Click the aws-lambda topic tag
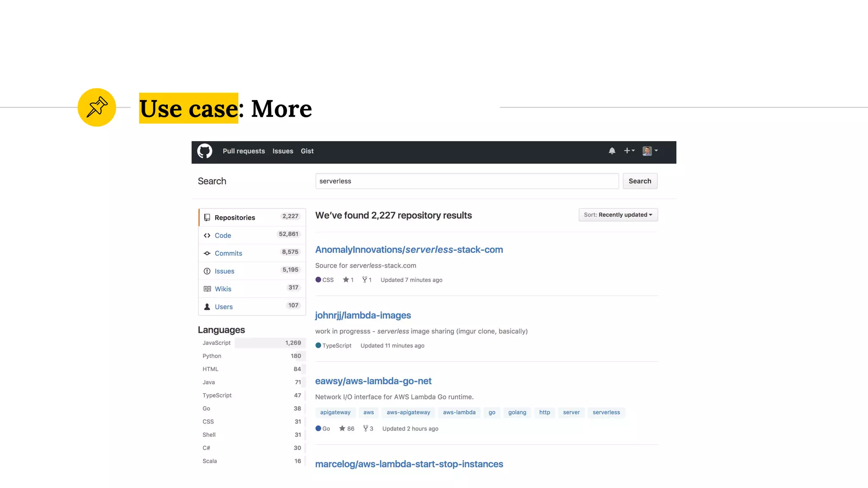 pos(459,412)
